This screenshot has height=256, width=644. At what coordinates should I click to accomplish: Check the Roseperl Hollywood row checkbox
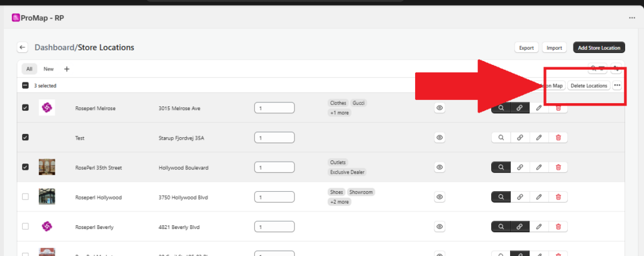point(25,197)
